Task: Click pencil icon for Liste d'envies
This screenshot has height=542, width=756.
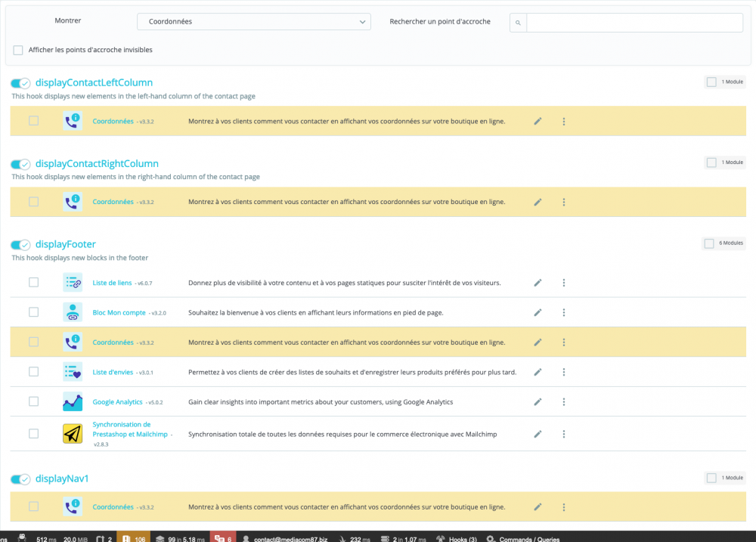Action: (538, 372)
